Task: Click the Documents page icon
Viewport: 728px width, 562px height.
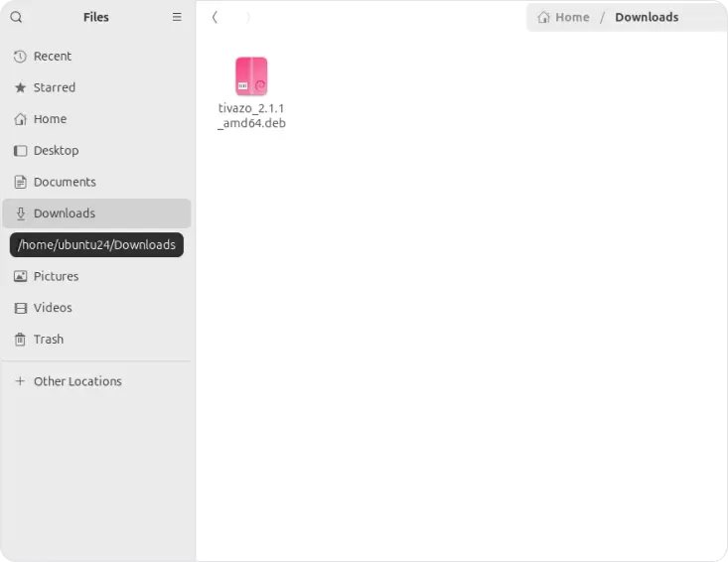Action: (x=20, y=182)
